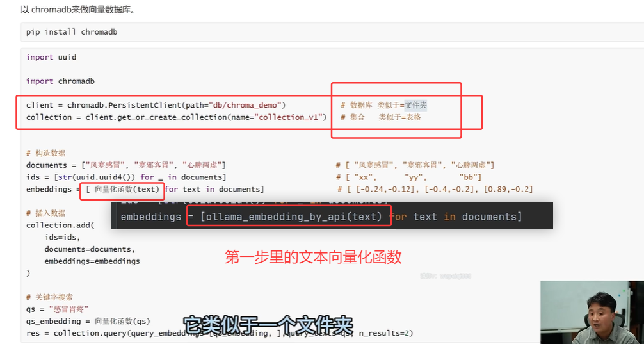Click "n_results=2" in the query call
This screenshot has height=344, width=644.
pyautogui.click(x=383, y=332)
